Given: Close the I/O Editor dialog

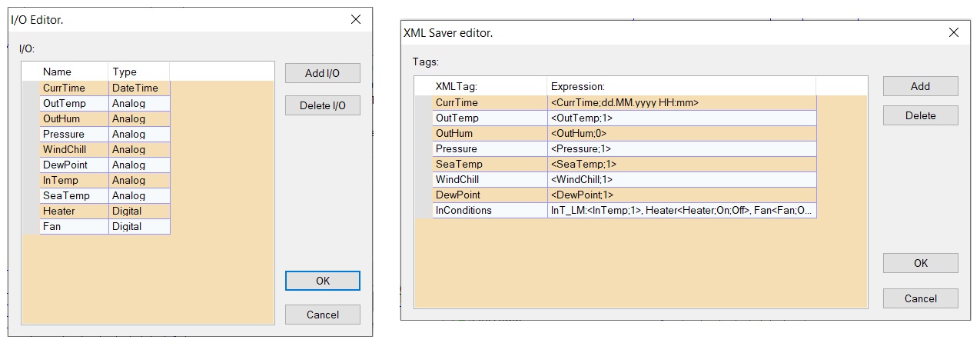Looking at the screenshot, I should click(x=355, y=20).
